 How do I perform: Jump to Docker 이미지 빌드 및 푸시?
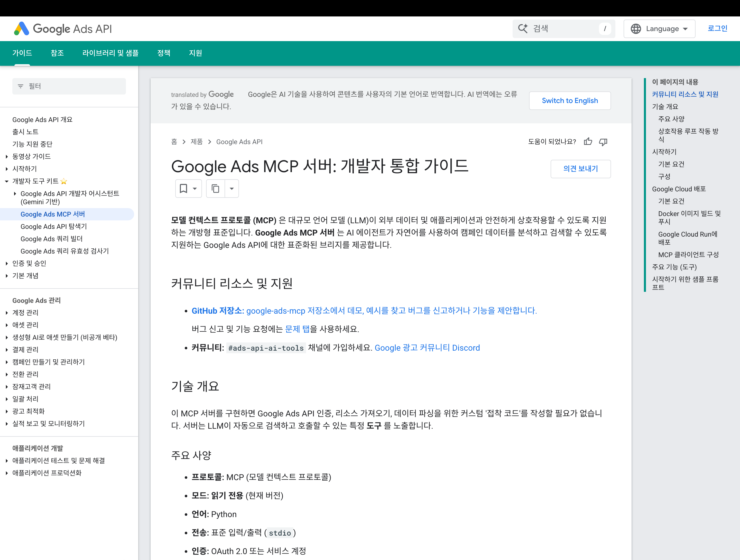click(x=689, y=217)
